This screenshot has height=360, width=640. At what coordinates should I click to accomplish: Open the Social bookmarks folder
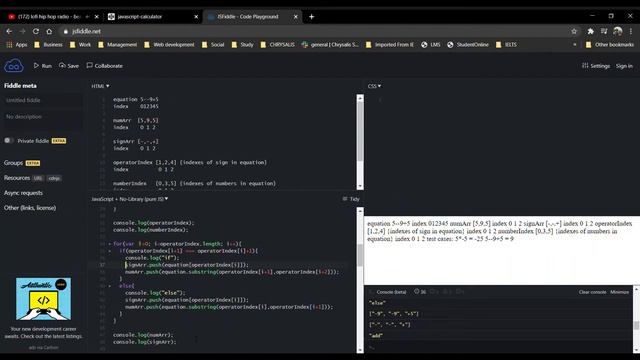[x=213, y=45]
